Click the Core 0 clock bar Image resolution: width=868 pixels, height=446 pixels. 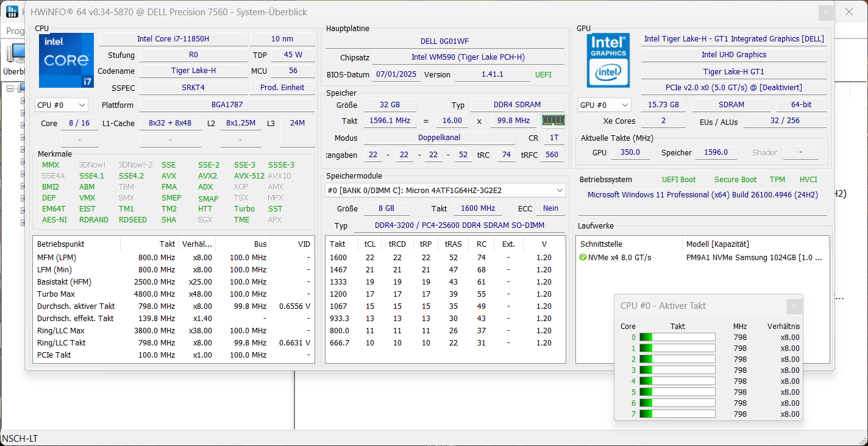[x=677, y=337]
